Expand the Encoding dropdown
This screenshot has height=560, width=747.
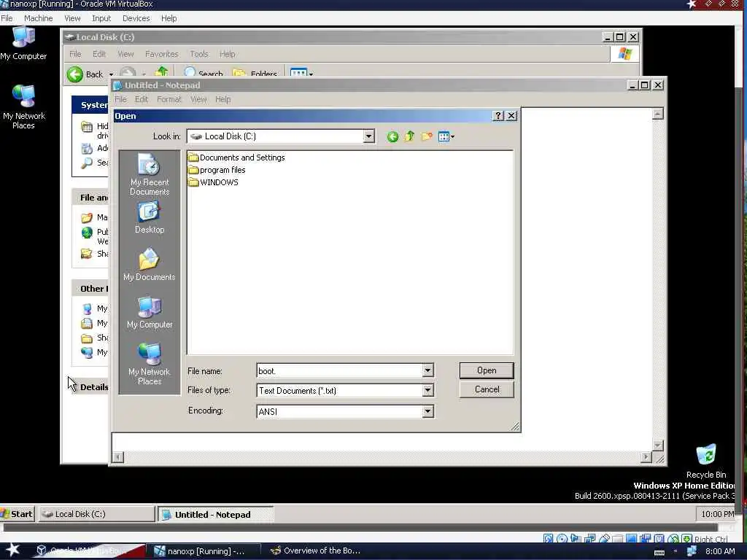point(427,411)
